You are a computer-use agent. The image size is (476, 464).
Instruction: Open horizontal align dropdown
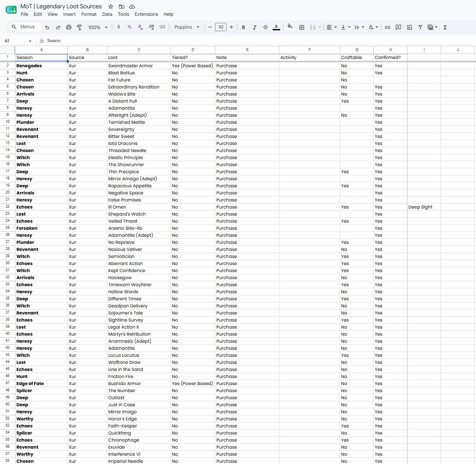pyautogui.click(x=331, y=27)
